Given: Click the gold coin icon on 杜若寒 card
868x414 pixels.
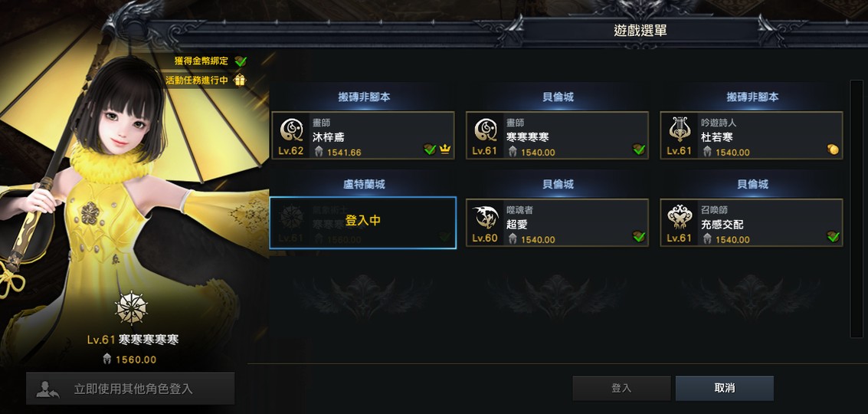Looking at the screenshot, I should click(833, 149).
